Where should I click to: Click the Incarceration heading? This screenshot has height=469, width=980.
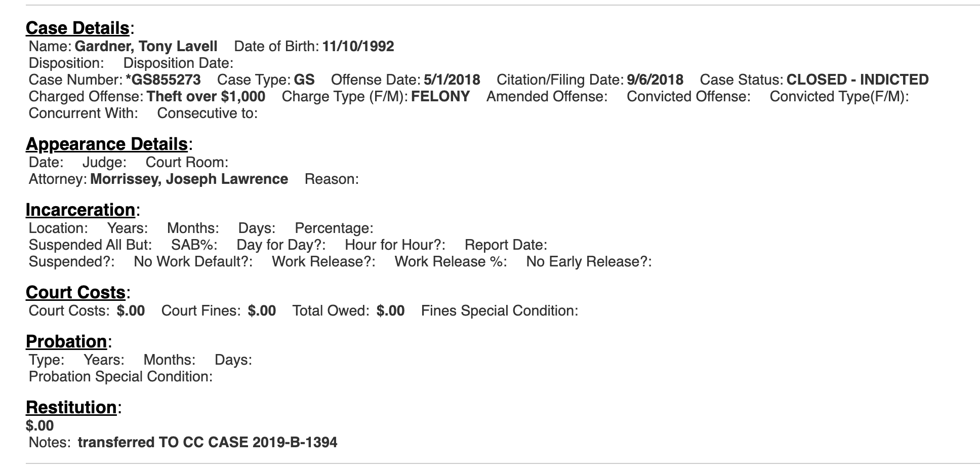(x=80, y=210)
